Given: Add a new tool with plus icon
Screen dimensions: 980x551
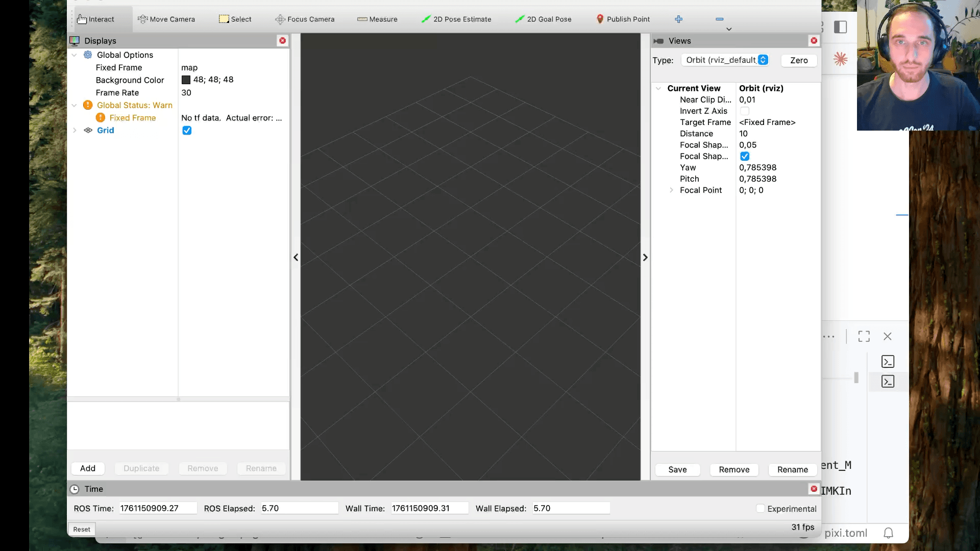Looking at the screenshot, I should click(678, 19).
